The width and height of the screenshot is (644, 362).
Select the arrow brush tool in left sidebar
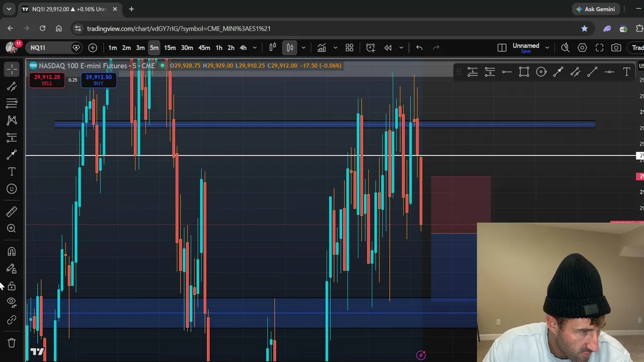click(x=12, y=154)
